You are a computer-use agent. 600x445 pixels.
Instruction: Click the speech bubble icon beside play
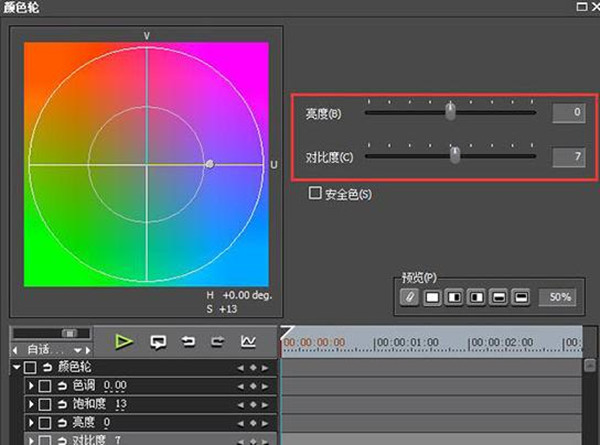click(157, 342)
